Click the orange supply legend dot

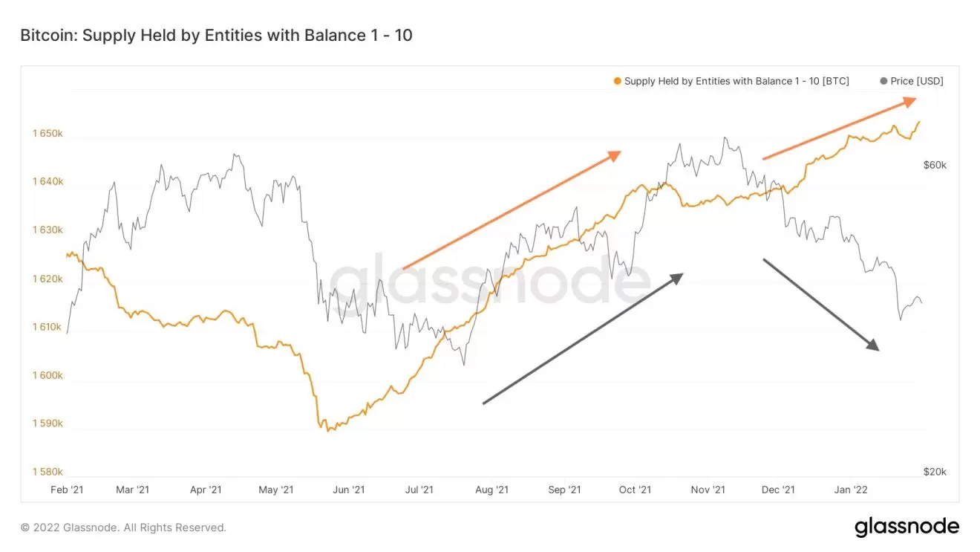click(x=617, y=81)
